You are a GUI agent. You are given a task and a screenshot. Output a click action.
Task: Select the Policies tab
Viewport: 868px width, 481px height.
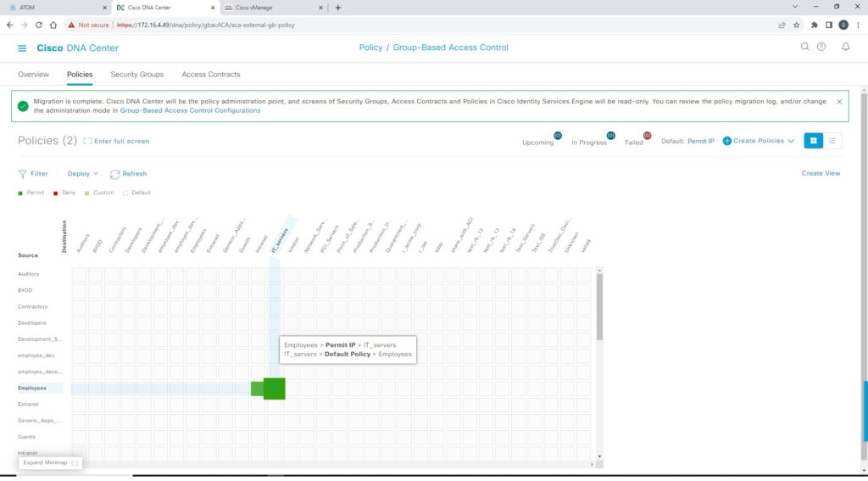(80, 75)
